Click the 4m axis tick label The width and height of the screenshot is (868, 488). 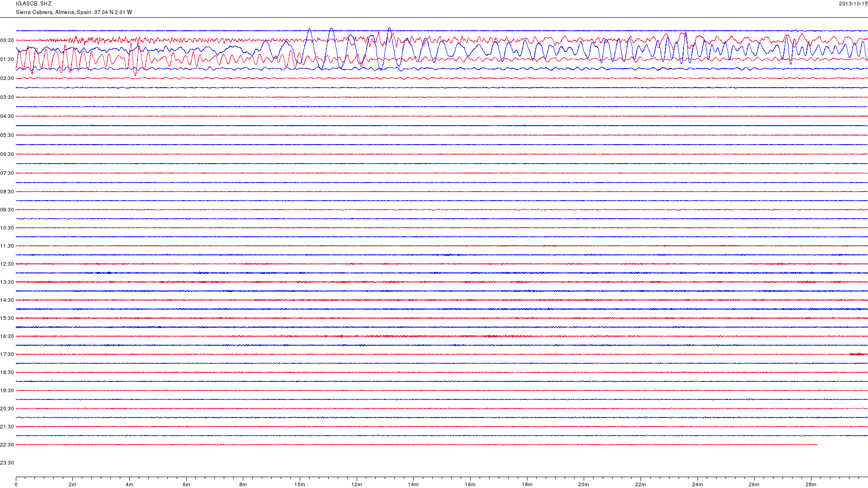click(x=129, y=484)
